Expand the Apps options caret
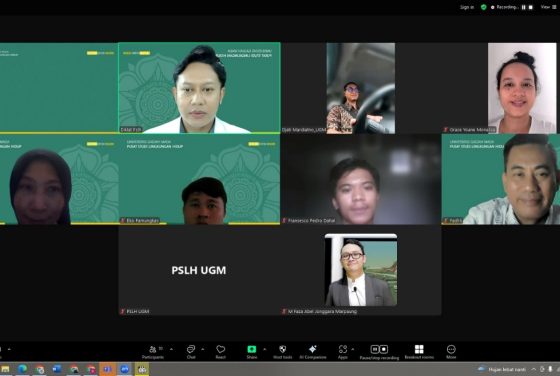Screen dimensions: 560x376 coord(353,349)
